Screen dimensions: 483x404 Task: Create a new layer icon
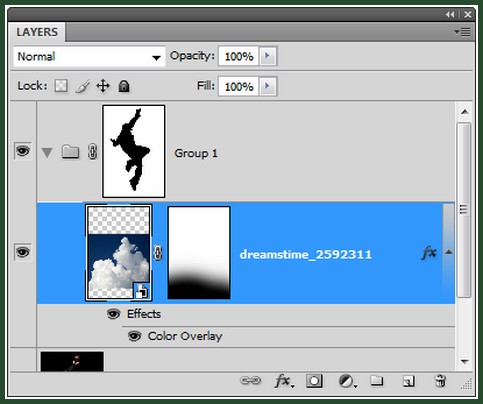[x=408, y=381]
